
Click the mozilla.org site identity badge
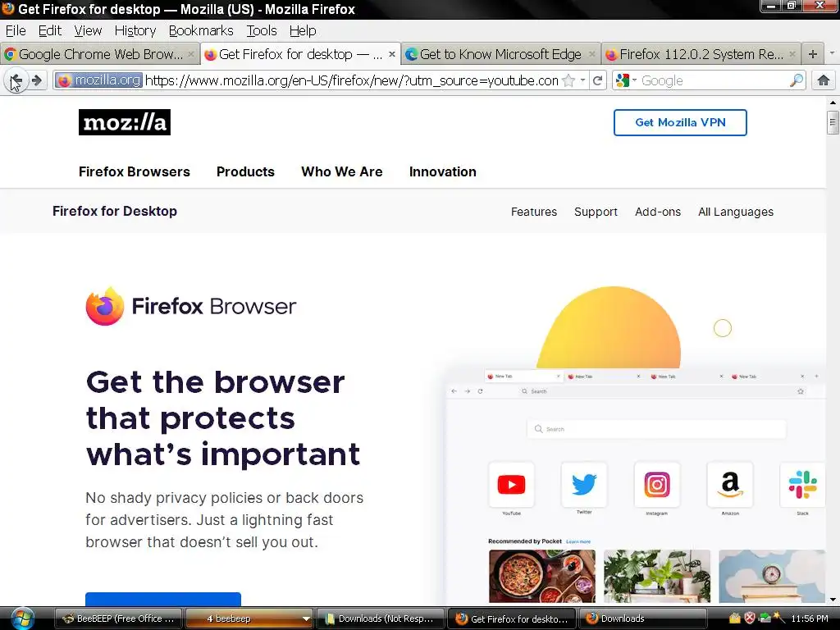(99, 81)
